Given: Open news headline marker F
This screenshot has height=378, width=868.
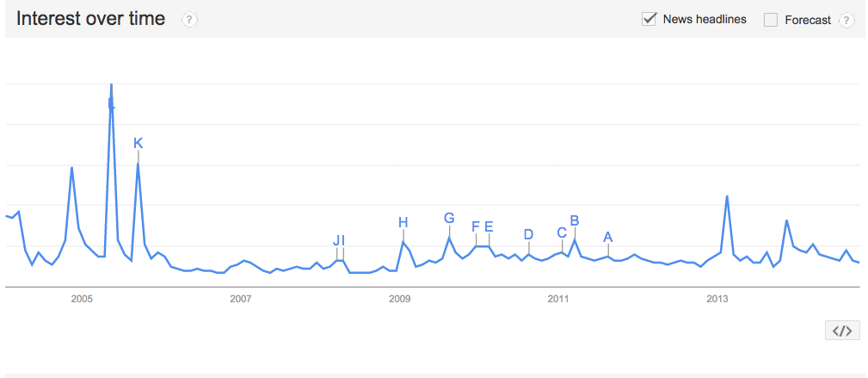Looking at the screenshot, I should click(x=475, y=226).
